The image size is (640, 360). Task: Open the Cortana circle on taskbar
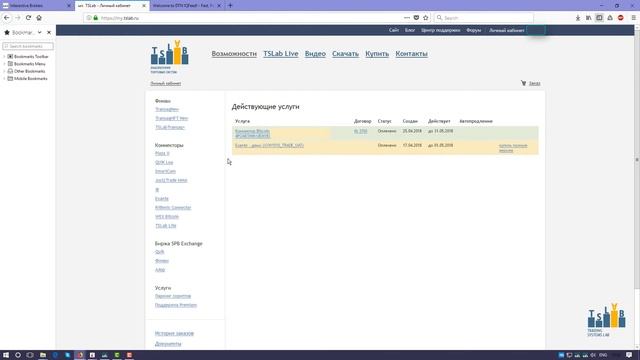tap(18, 355)
